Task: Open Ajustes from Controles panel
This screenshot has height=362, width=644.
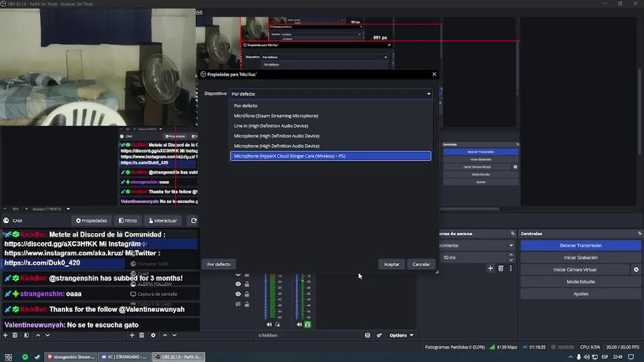Action: click(x=581, y=294)
